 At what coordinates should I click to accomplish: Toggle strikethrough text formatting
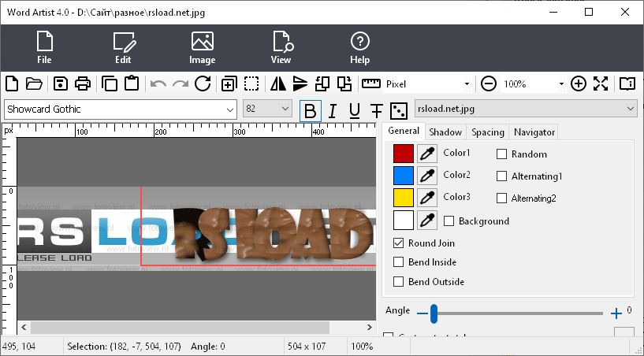coord(377,111)
